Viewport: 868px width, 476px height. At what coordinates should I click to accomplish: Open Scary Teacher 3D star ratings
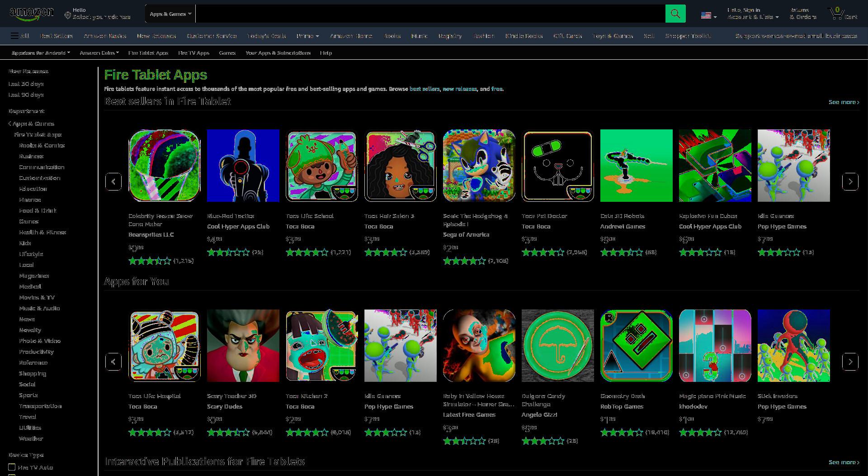tap(228, 432)
